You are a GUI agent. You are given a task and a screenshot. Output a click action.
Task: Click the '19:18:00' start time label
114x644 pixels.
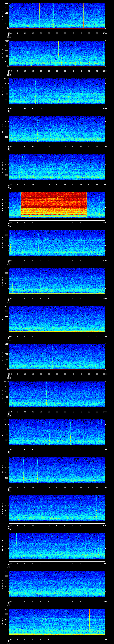click(x=9, y=109)
